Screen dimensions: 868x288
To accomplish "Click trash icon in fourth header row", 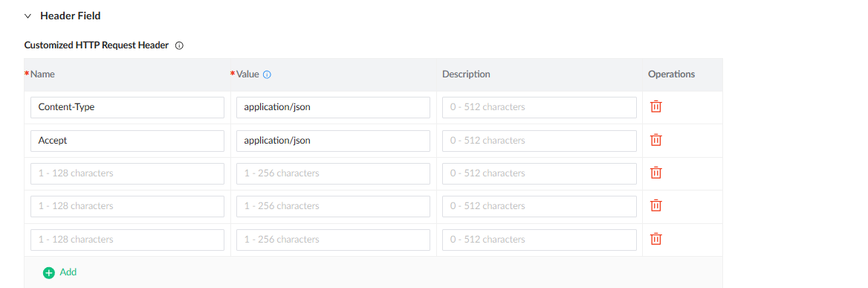I will pos(655,206).
